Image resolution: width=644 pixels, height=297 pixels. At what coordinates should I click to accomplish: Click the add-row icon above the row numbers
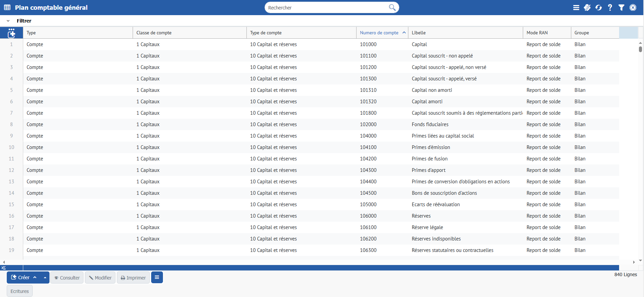coord(11,33)
